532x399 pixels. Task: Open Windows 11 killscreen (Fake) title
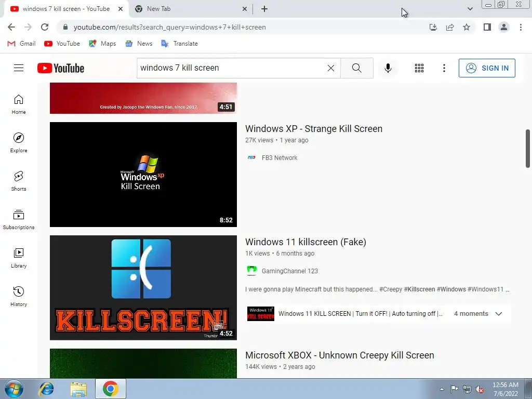305,242
